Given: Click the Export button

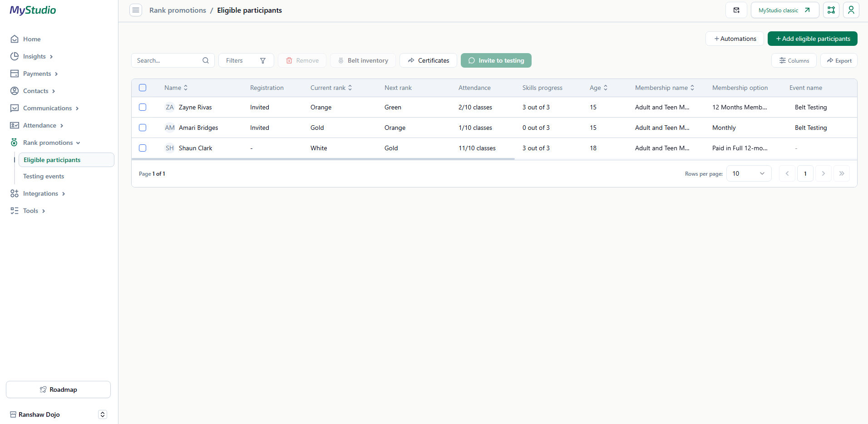Looking at the screenshot, I should pos(838,60).
